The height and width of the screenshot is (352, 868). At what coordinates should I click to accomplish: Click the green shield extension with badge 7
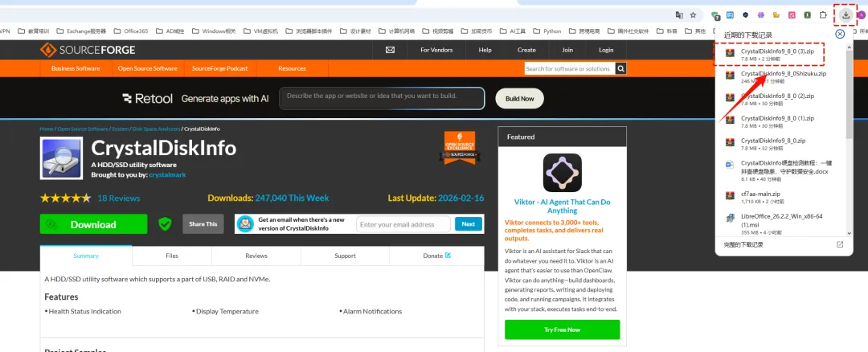coord(715,15)
